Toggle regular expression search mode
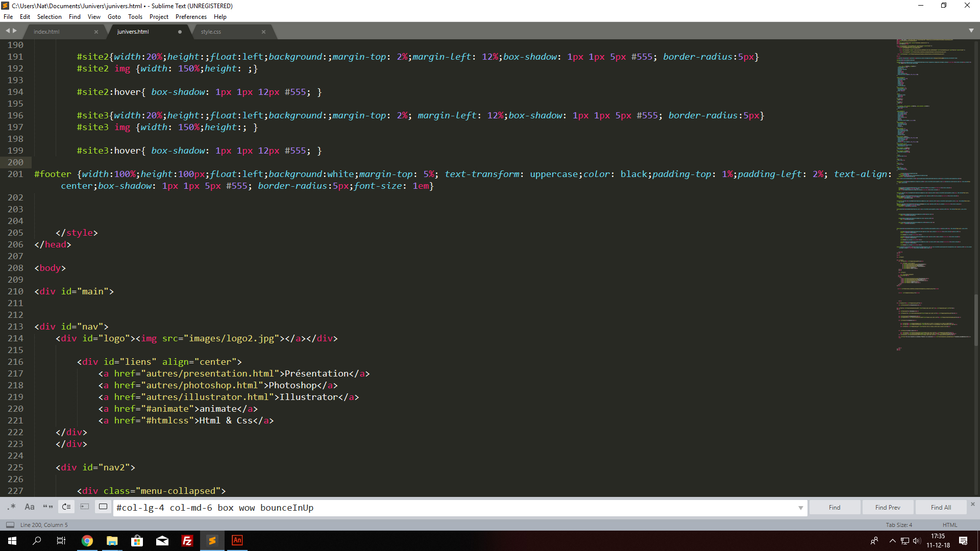Viewport: 980px width, 551px height. pyautogui.click(x=12, y=507)
